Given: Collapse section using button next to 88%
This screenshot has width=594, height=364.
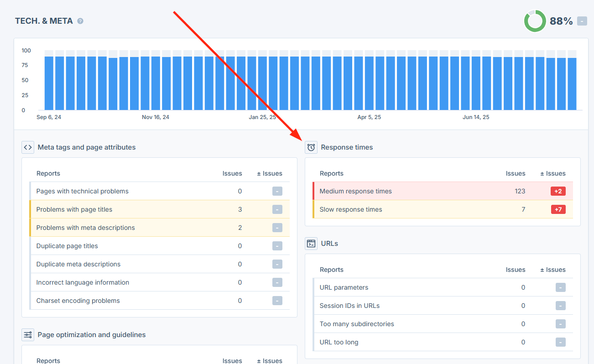Looking at the screenshot, I should point(582,21).
